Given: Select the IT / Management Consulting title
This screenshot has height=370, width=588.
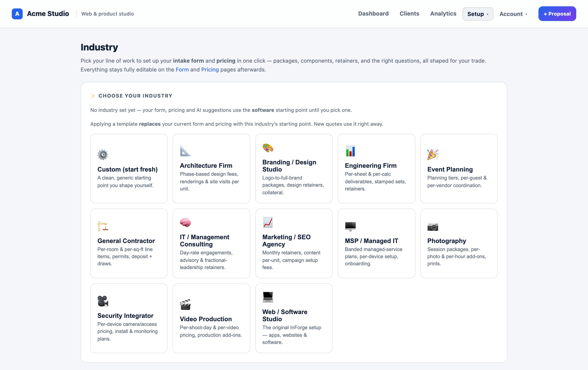Looking at the screenshot, I should (x=205, y=240).
